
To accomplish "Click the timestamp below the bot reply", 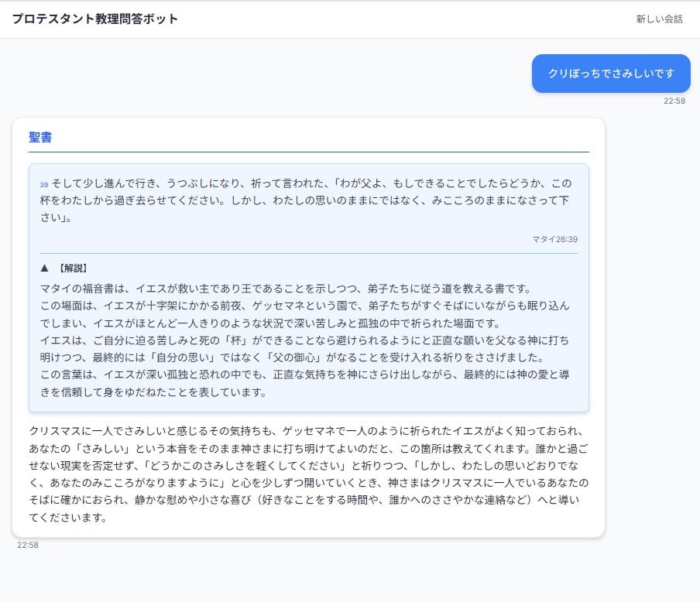I will (28, 545).
